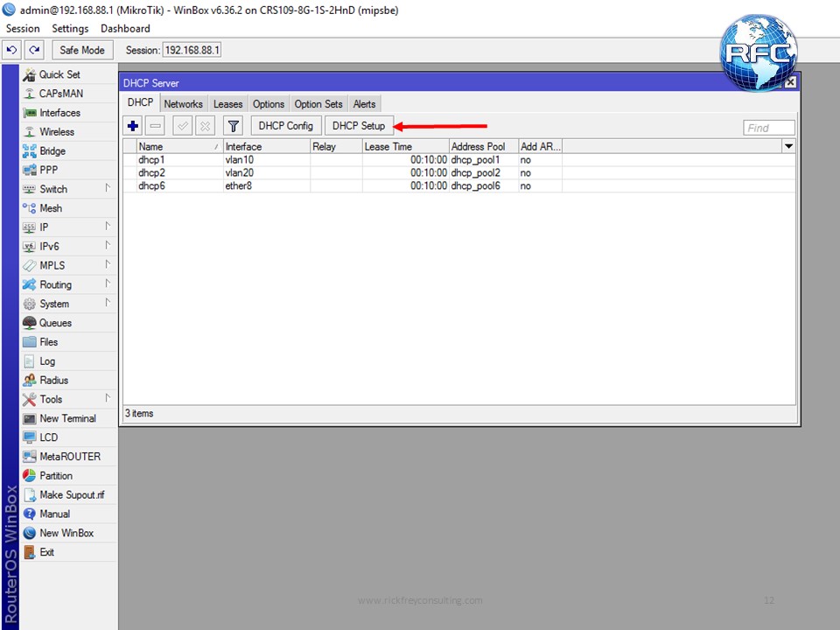Switch to the Networks tab

click(183, 104)
